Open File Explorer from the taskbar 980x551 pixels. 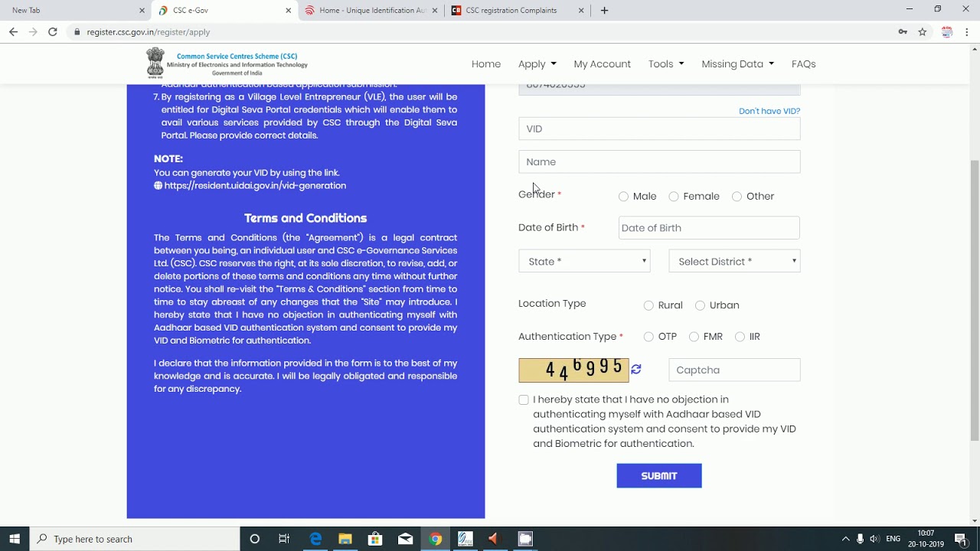tap(345, 539)
